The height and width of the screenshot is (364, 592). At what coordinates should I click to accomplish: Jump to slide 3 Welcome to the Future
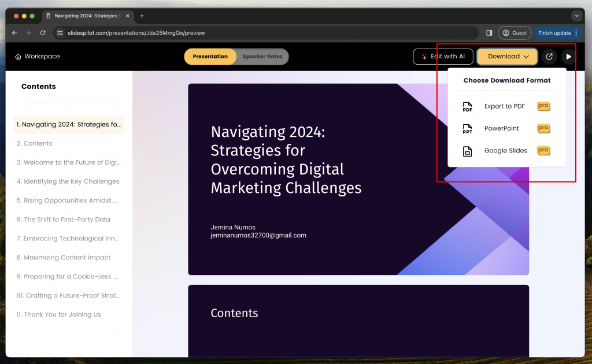(69, 162)
